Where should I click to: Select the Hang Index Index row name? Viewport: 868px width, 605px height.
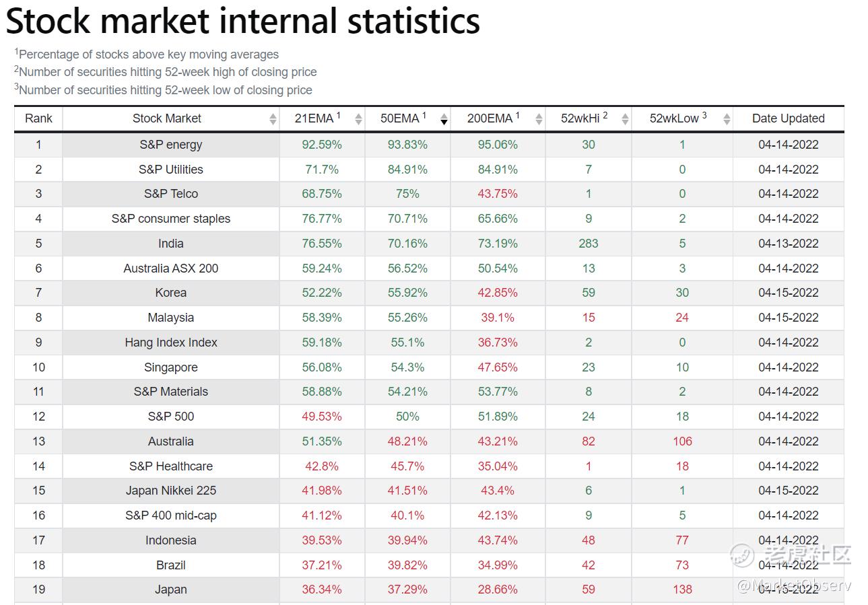point(171,343)
